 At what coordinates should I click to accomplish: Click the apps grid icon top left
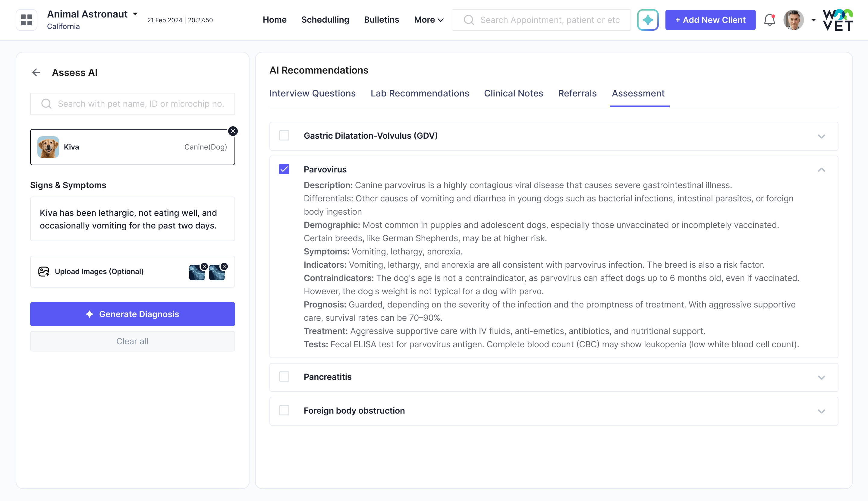pyautogui.click(x=26, y=20)
